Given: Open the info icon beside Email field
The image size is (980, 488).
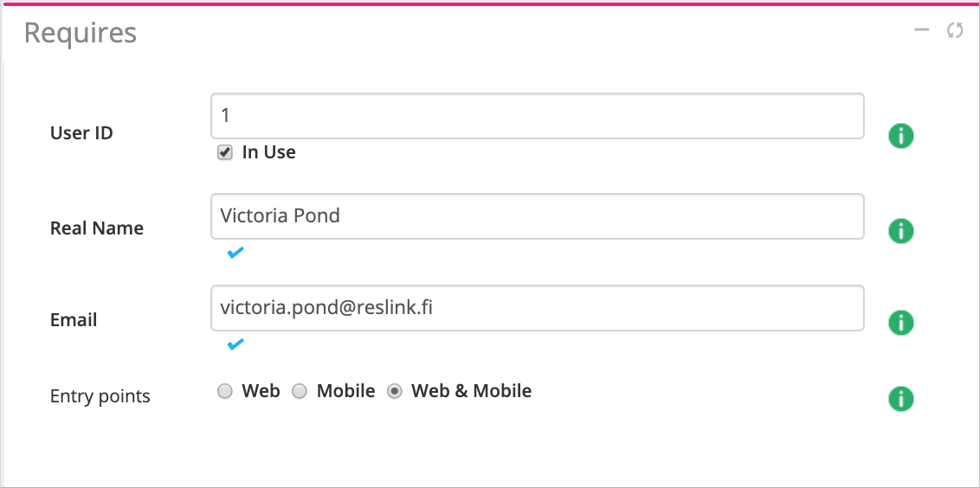Looking at the screenshot, I should 901,323.
